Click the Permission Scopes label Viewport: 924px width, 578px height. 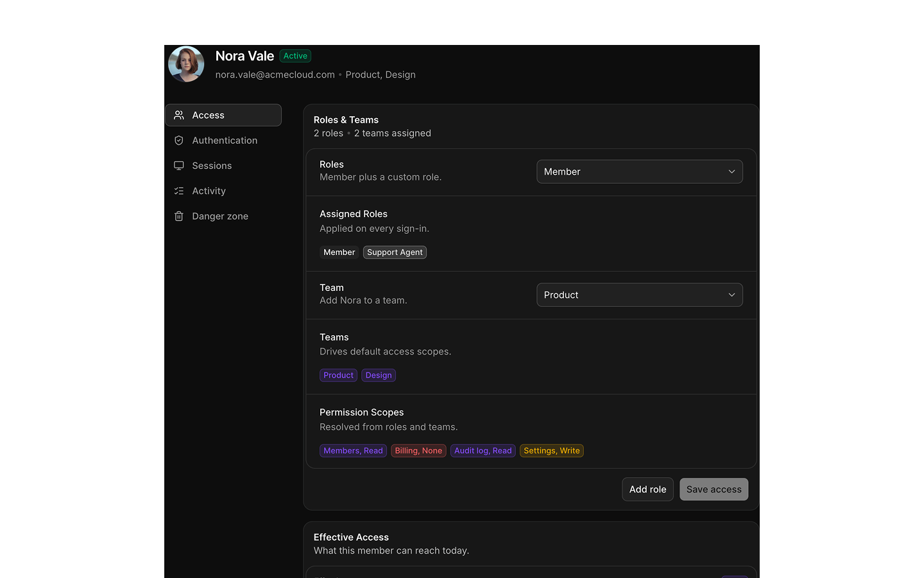pos(362,412)
